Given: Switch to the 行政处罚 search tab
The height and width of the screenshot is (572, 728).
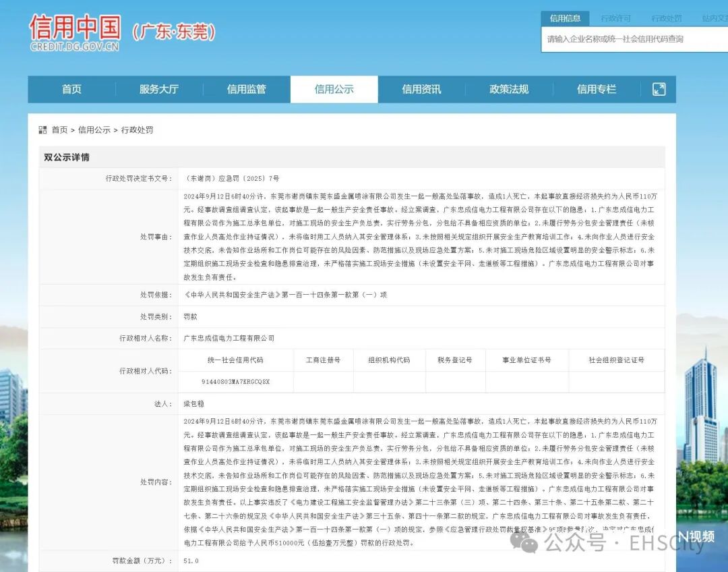Looking at the screenshot, I should point(666,19).
